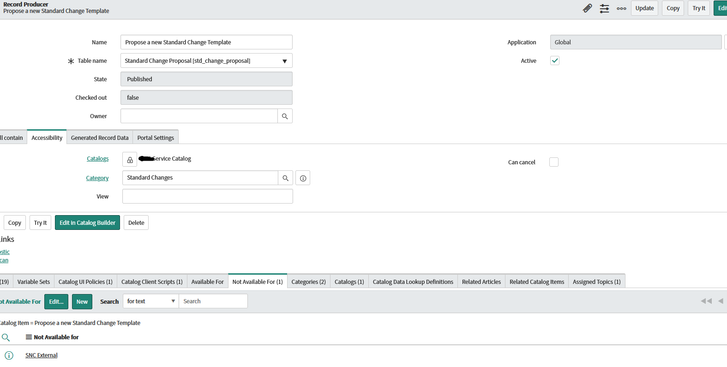Screen dimensions: 727x367
Task: Open the Available For tab
Action: pyautogui.click(x=207, y=282)
